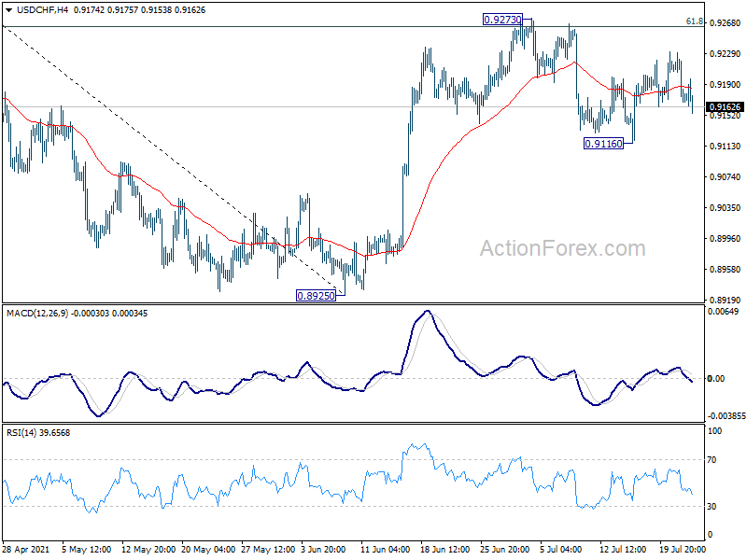Viewport: 747px width, 560px height.
Task: Click the 19 Jul 20:00 time label
Action: [x=683, y=550]
